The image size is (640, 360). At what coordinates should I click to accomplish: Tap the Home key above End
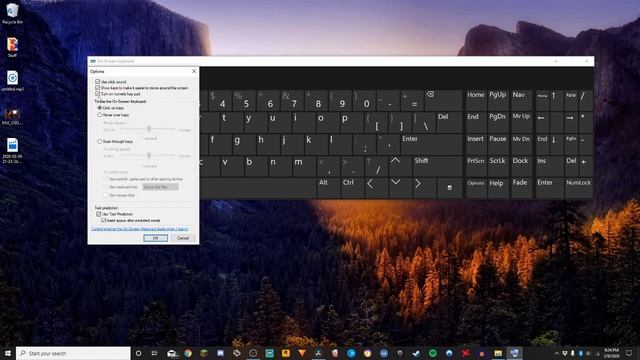point(476,100)
